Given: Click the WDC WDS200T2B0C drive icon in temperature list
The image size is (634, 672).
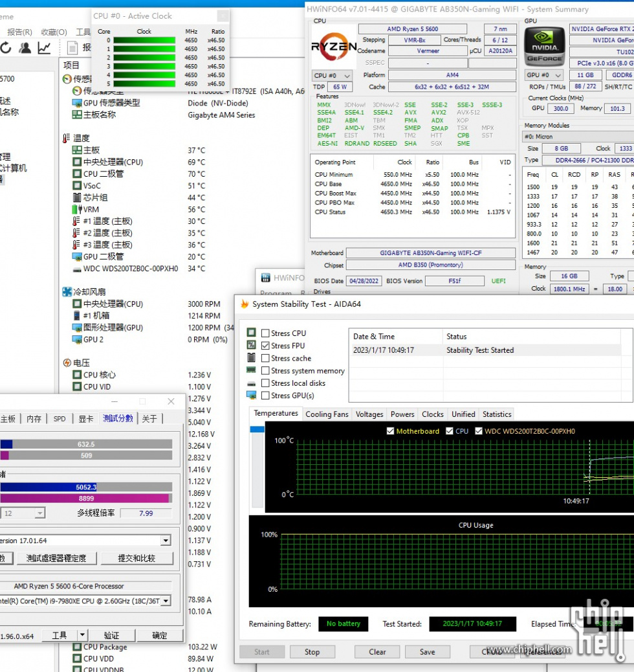Looking at the screenshot, I should (77, 269).
